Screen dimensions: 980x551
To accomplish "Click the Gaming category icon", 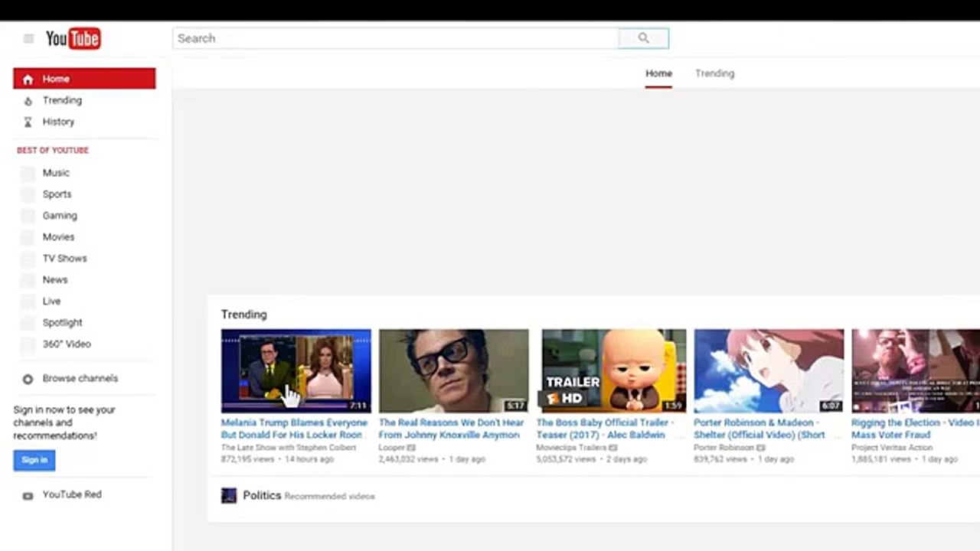I will click(x=28, y=216).
